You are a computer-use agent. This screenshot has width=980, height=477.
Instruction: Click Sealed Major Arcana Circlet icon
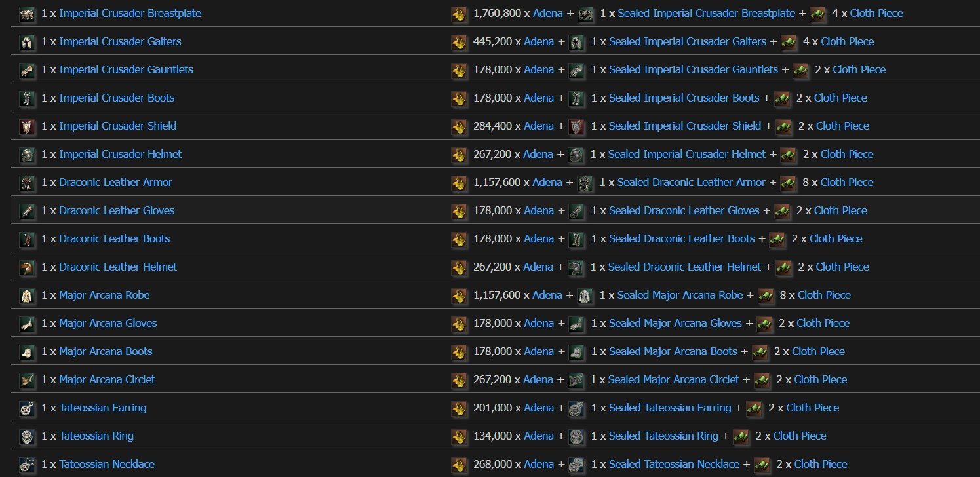click(x=577, y=380)
